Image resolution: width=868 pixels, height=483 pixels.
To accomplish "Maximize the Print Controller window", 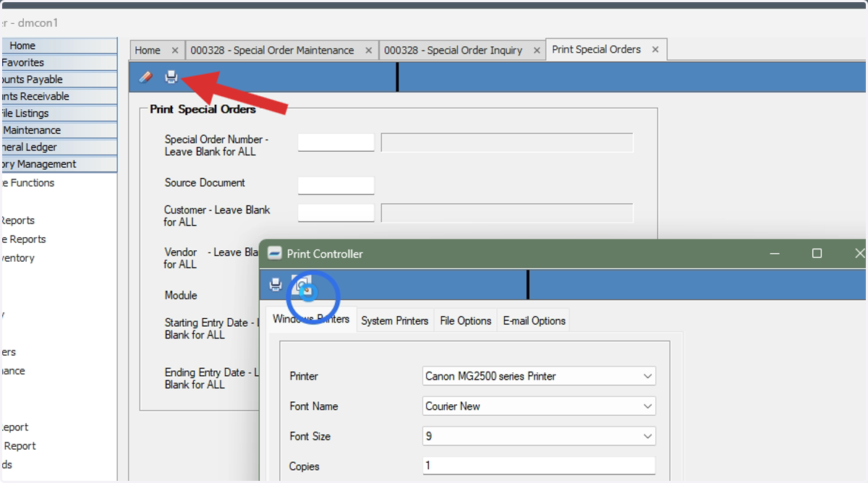I will coord(817,253).
